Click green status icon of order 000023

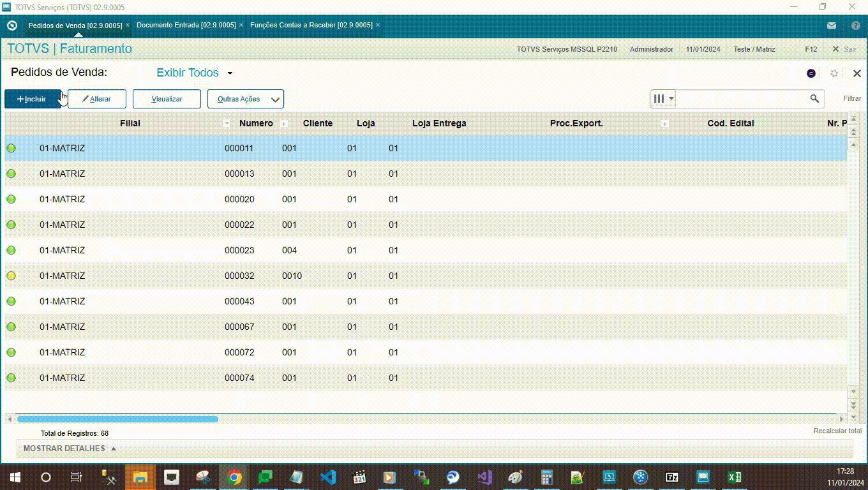pos(11,250)
